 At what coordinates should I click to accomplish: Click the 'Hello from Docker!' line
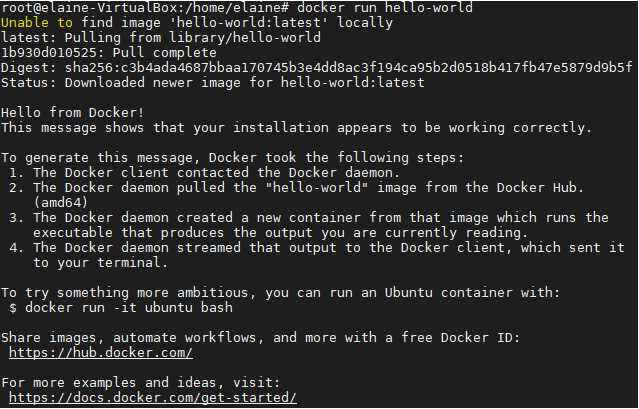73,112
